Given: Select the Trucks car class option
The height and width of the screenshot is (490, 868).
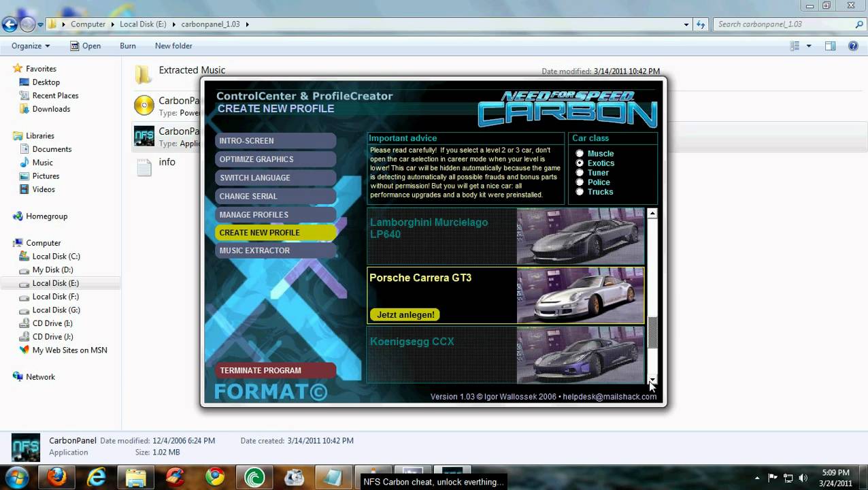Looking at the screenshot, I should (x=580, y=192).
